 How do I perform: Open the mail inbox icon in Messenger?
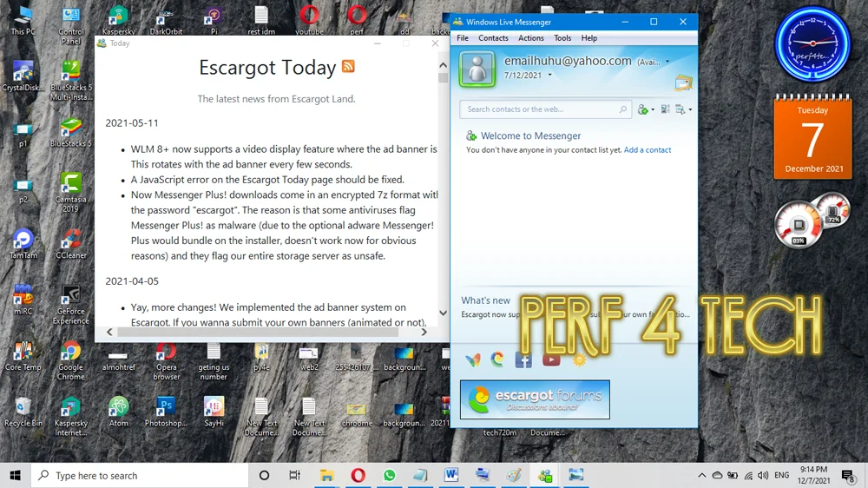pyautogui.click(x=683, y=82)
